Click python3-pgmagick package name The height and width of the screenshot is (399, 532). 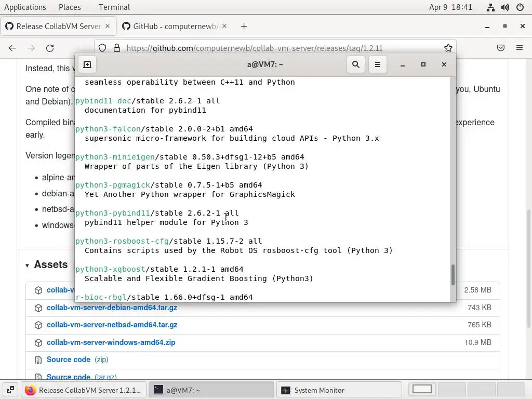[113, 185]
